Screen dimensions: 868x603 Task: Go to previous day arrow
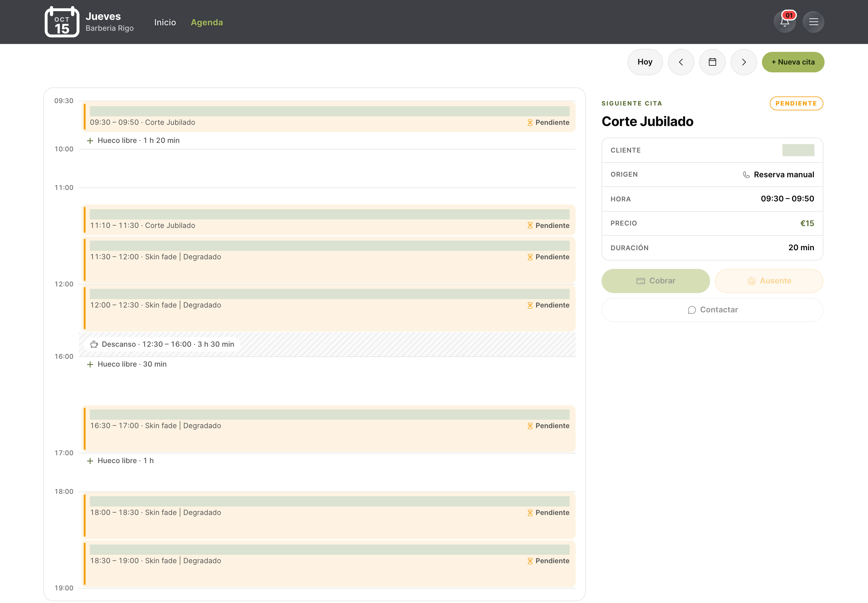[681, 62]
